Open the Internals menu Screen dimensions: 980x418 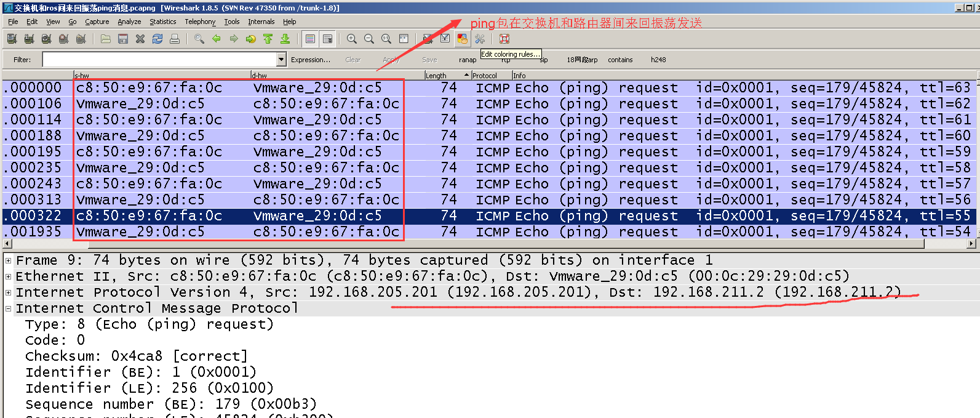(x=261, y=22)
